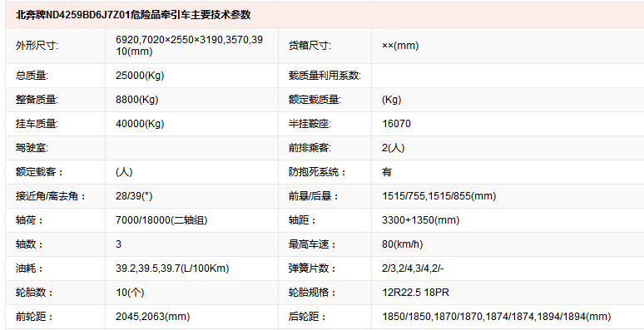Click the 轴荷 value 7000/18000(二轴组)

(x=161, y=221)
